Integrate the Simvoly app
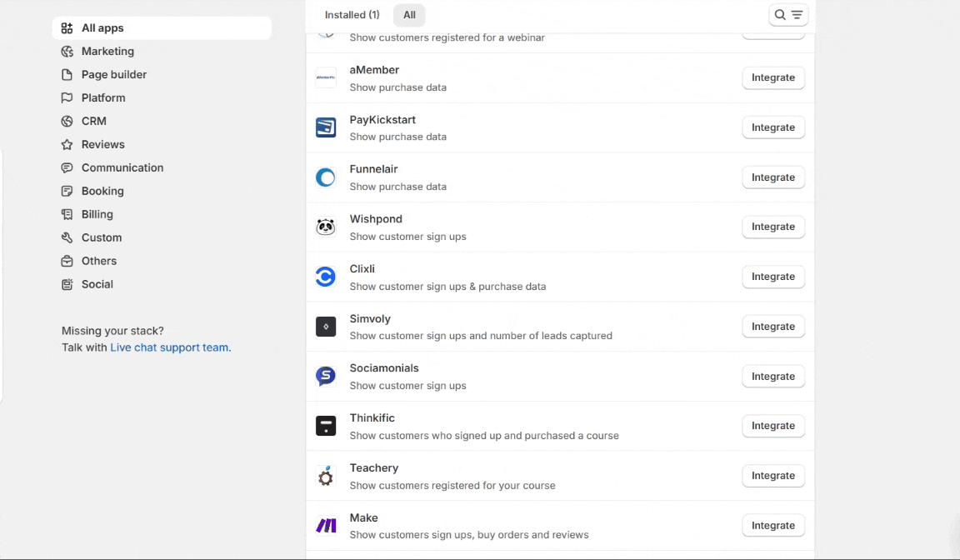The width and height of the screenshot is (960, 560). pyautogui.click(x=773, y=327)
